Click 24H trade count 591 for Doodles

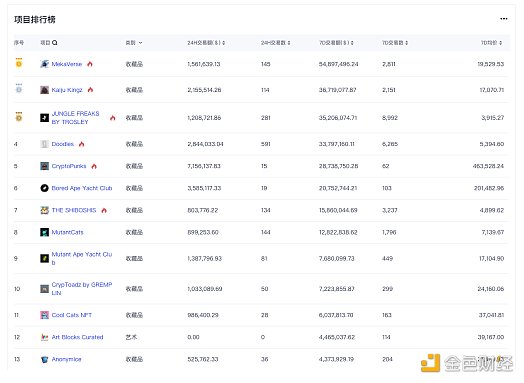click(266, 144)
